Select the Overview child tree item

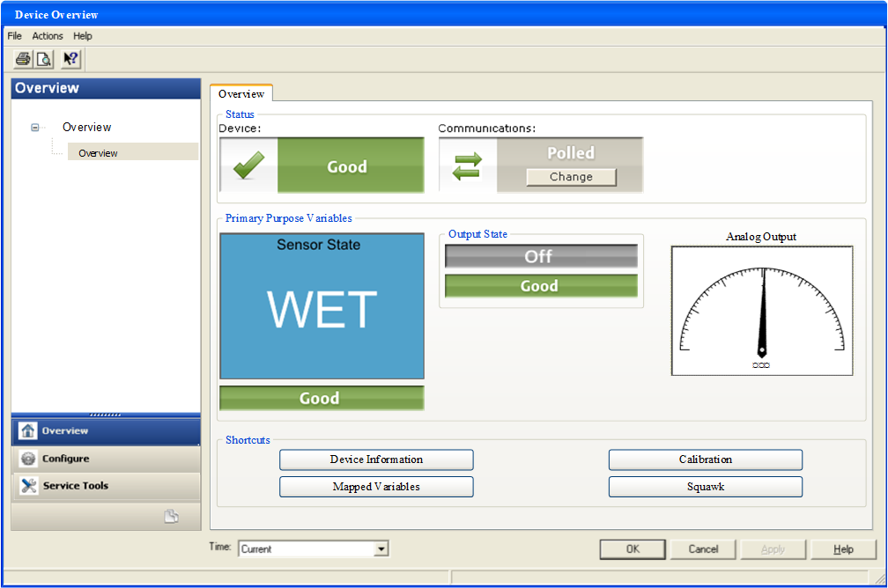click(98, 153)
